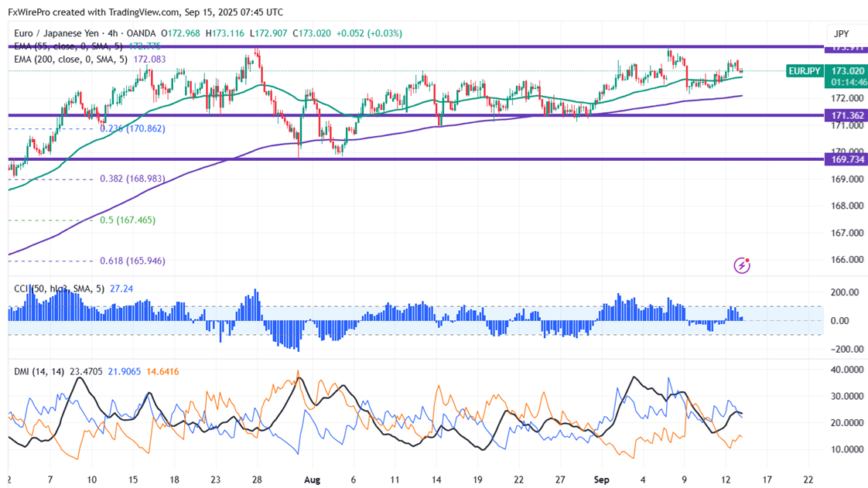Select the EMA (55, close) indicator legend
Screen dimensions: 868x488
tap(69, 46)
